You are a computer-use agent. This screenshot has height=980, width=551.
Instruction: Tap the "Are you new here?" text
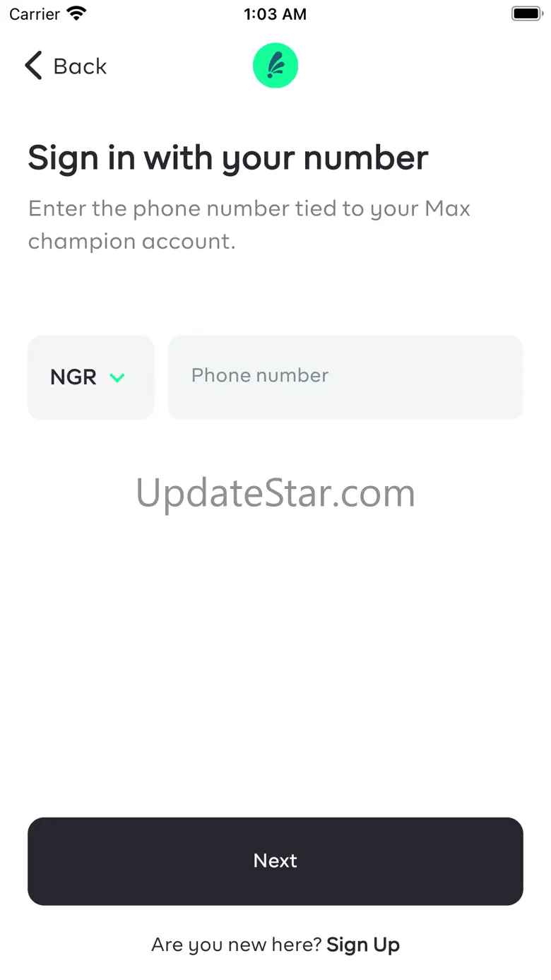tap(237, 945)
